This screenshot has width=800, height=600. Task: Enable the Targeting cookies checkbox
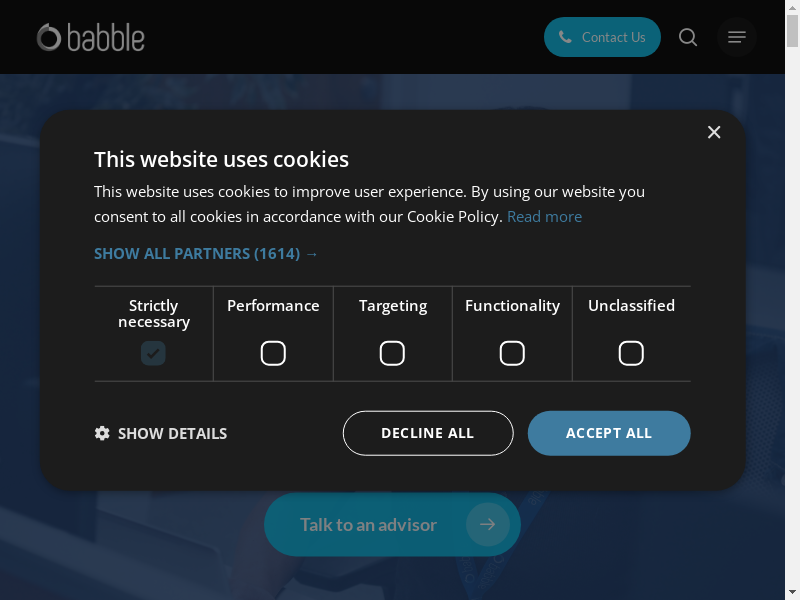(x=392, y=353)
